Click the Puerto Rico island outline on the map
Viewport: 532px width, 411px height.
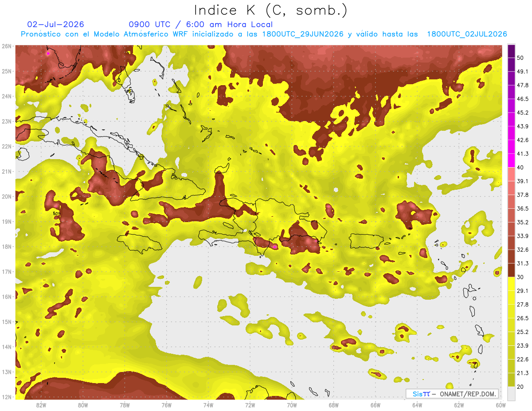(x=367, y=241)
